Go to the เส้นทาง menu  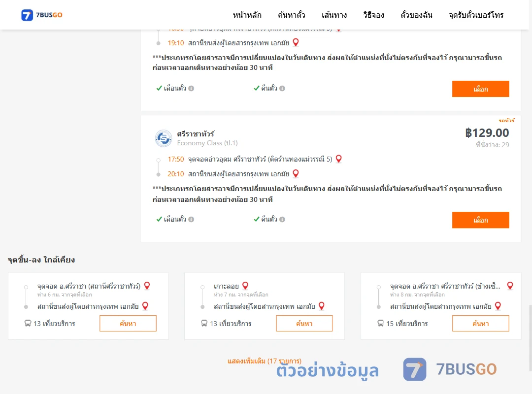[334, 15]
